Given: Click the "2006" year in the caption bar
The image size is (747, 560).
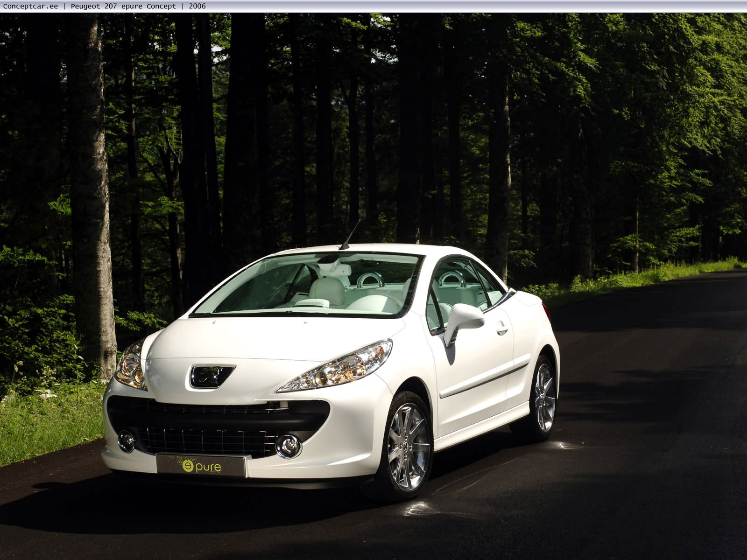Looking at the screenshot, I should point(197,6).
